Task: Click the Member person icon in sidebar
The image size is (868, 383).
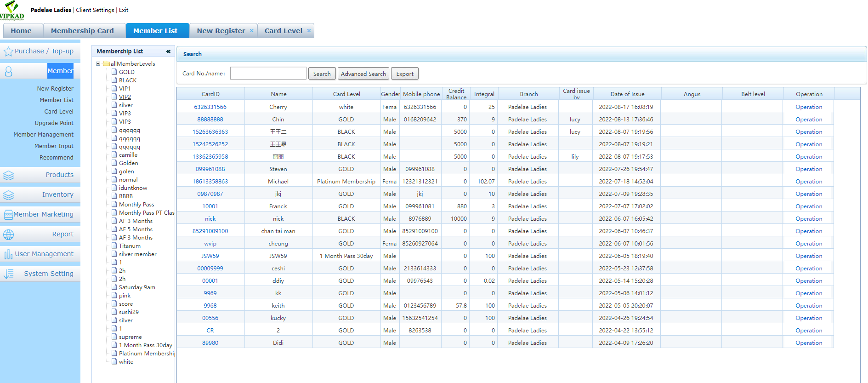Action: pyautogui.click(x=8, y=71)
